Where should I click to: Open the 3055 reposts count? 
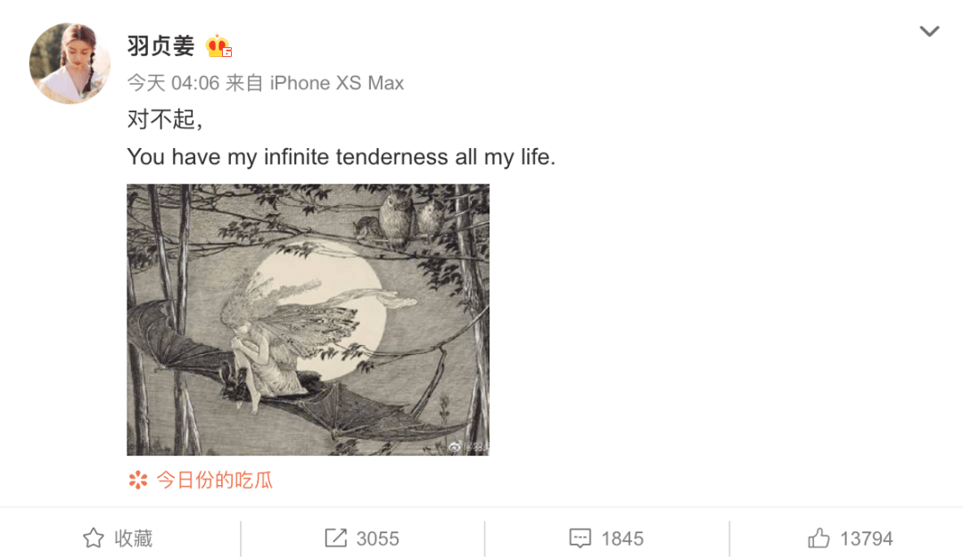[378, 539]
